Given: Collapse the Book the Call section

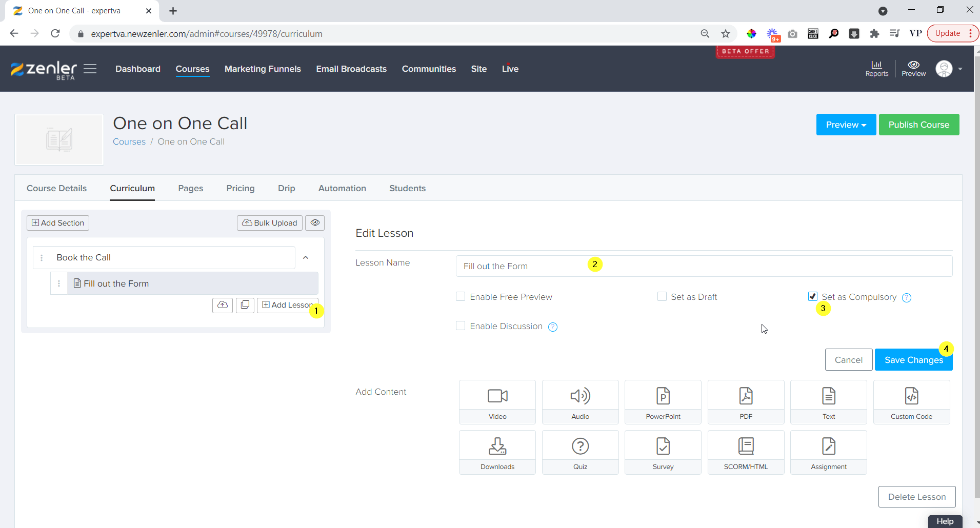Looking at the screenshot, I should pos(306,257).
